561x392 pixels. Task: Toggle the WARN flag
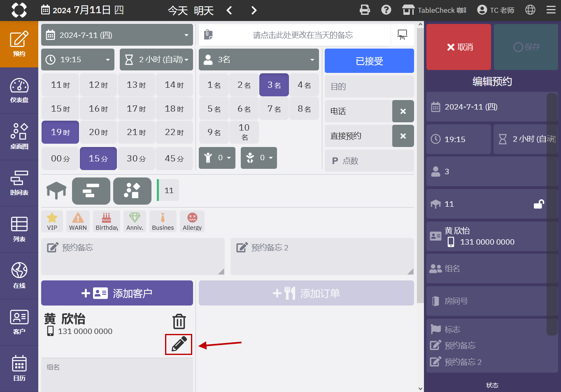point(78,222)
